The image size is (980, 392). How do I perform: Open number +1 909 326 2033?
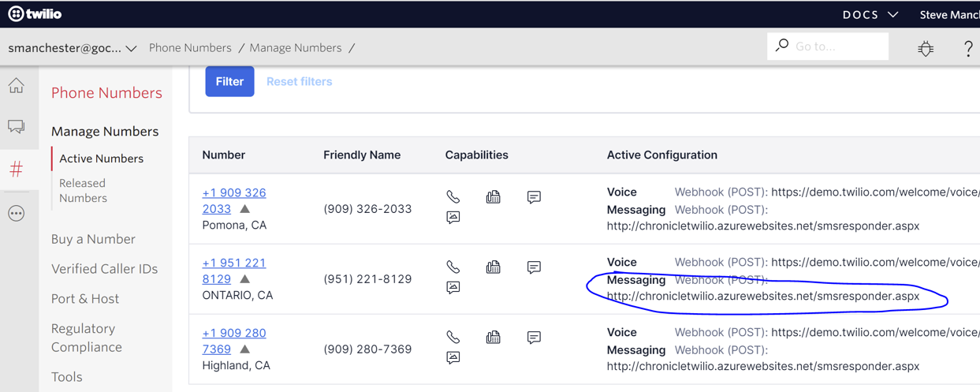(234, 200)
